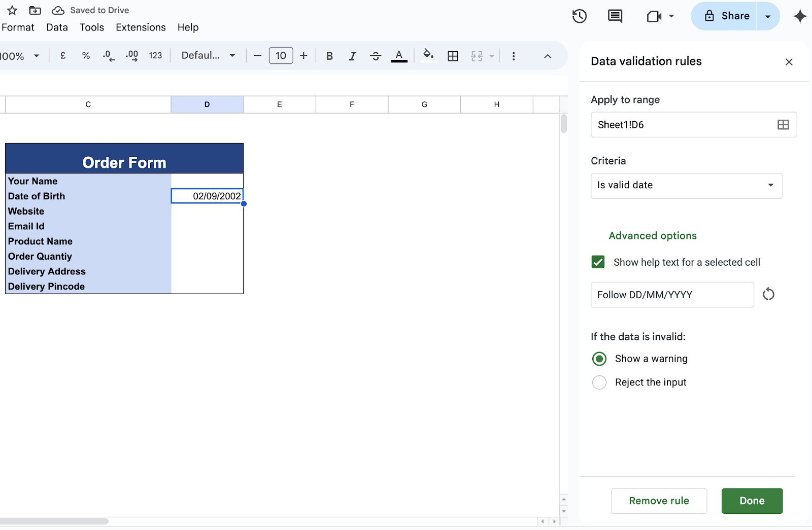Open the comments panel icon
The width and height of the screenshot is (812, 530).
pos(615,16)
